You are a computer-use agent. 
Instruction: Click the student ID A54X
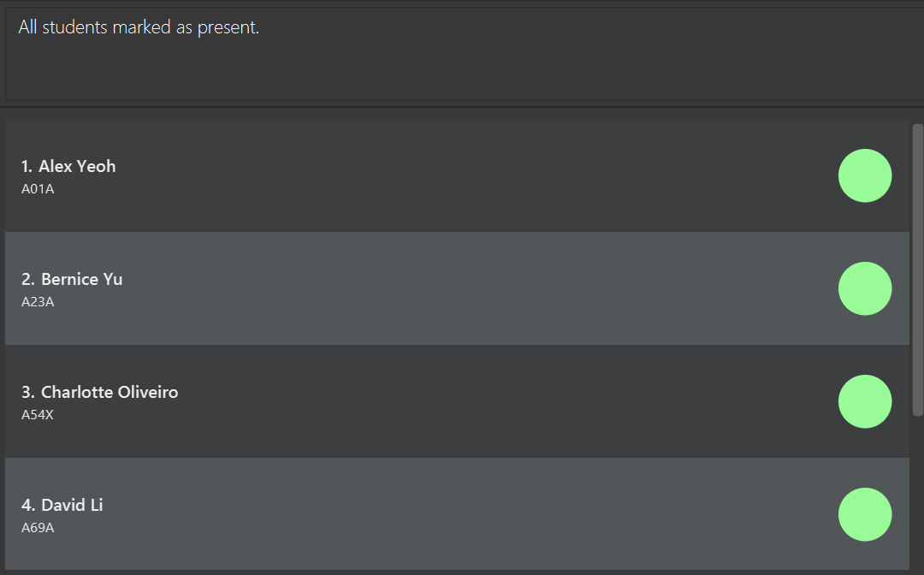point(38,415)
